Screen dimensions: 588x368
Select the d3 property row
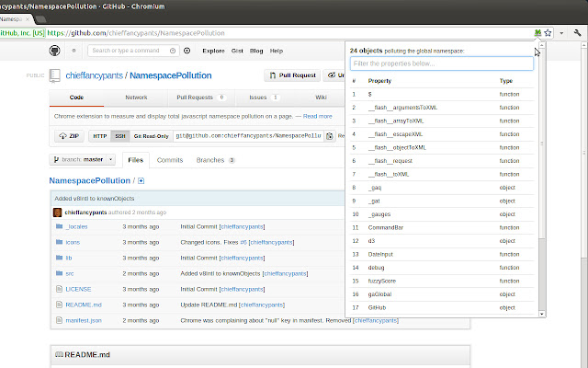tap(442, 241)
